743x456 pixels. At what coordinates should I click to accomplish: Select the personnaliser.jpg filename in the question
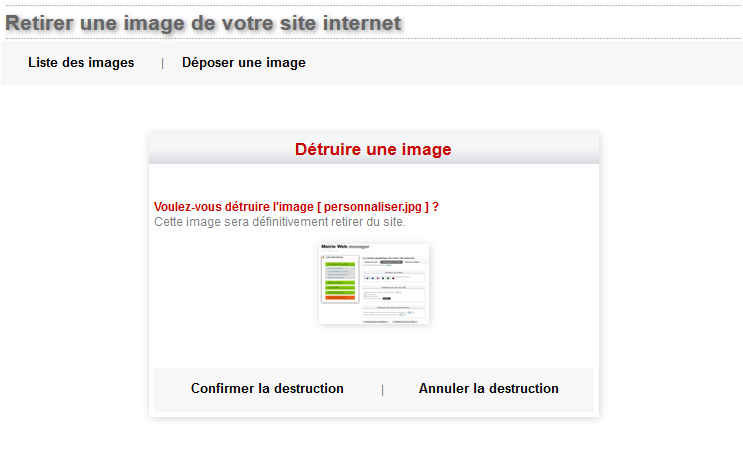372,207
